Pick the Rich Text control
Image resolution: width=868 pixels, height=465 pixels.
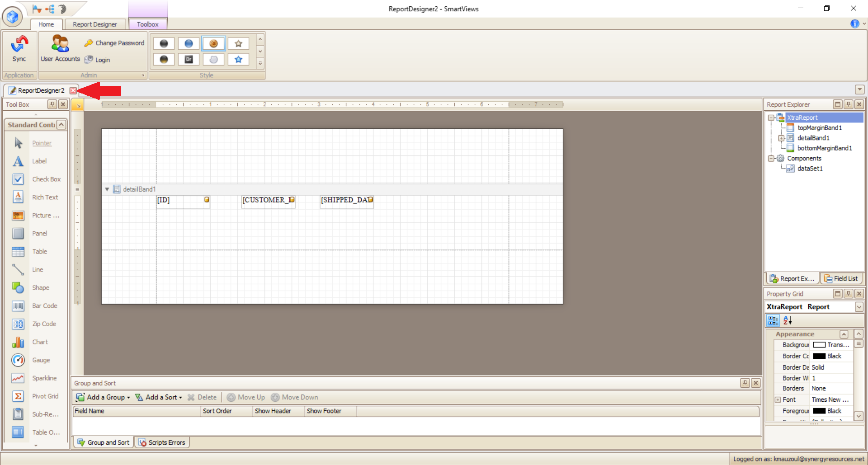[x=36, y=197]
